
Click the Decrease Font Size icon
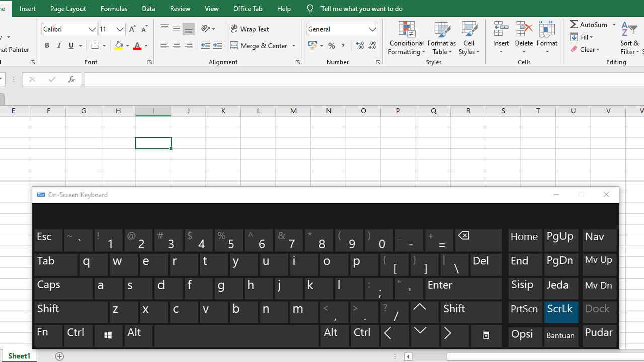(144, 29)
